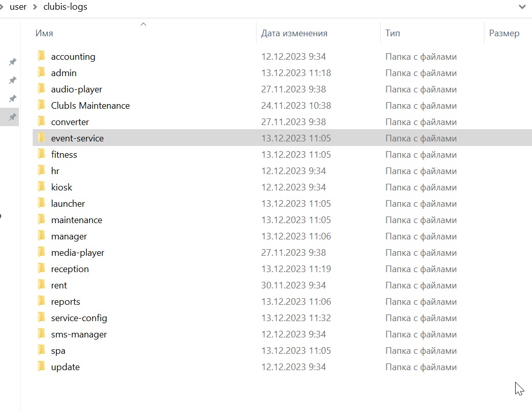Screen dimensions: 532x413
Task: Sort by the Размер column header
Action: click(504, 33)
